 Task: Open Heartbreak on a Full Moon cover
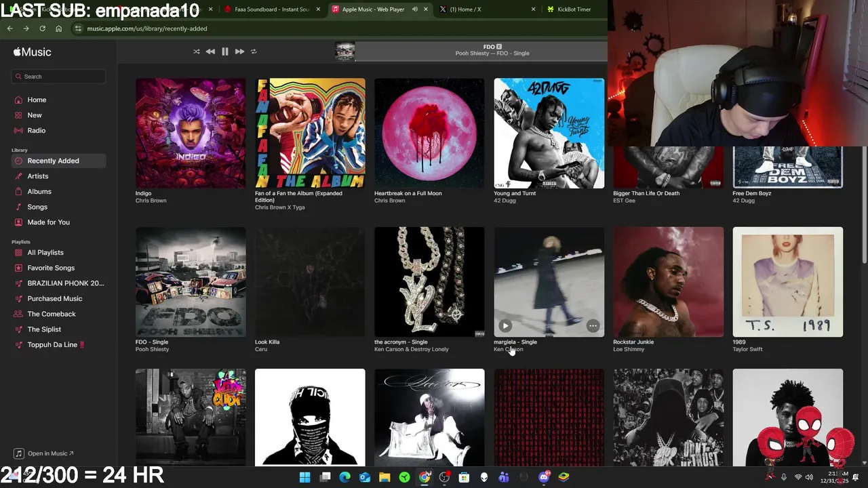click(429, 133)
